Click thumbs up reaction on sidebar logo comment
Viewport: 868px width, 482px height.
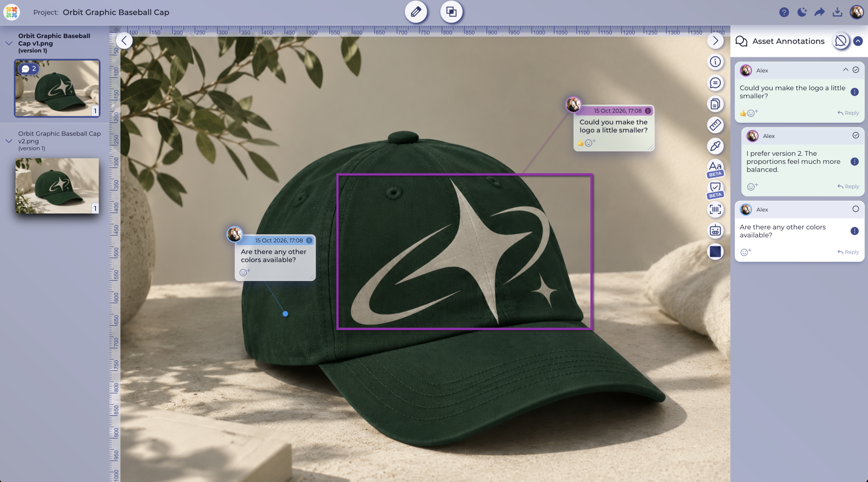coord(743,113)
